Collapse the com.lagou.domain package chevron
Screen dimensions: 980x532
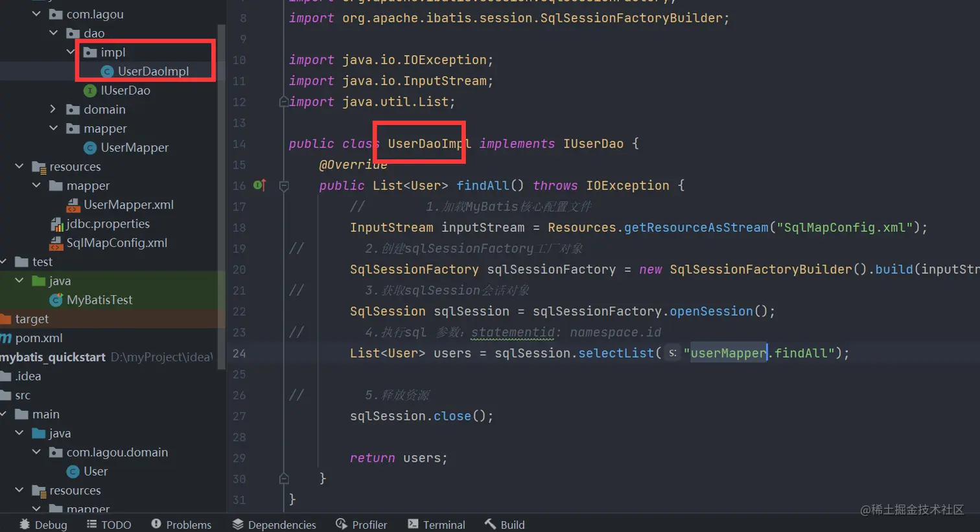(x=36, y=452)
